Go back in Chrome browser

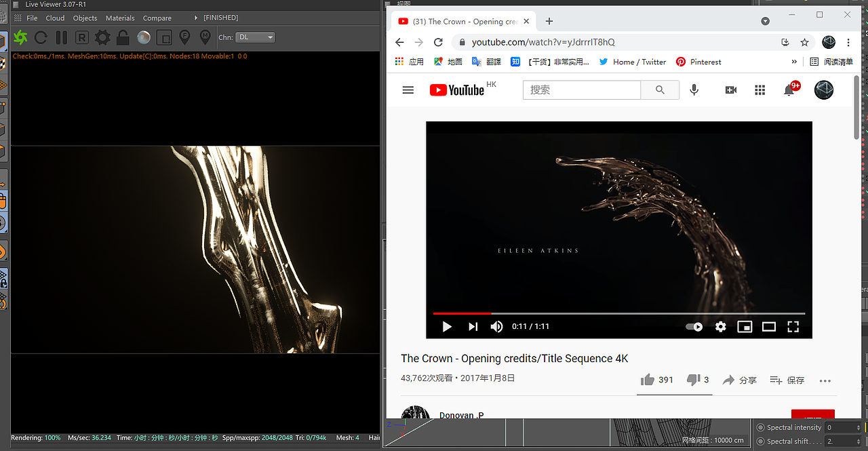pos(399,42)
